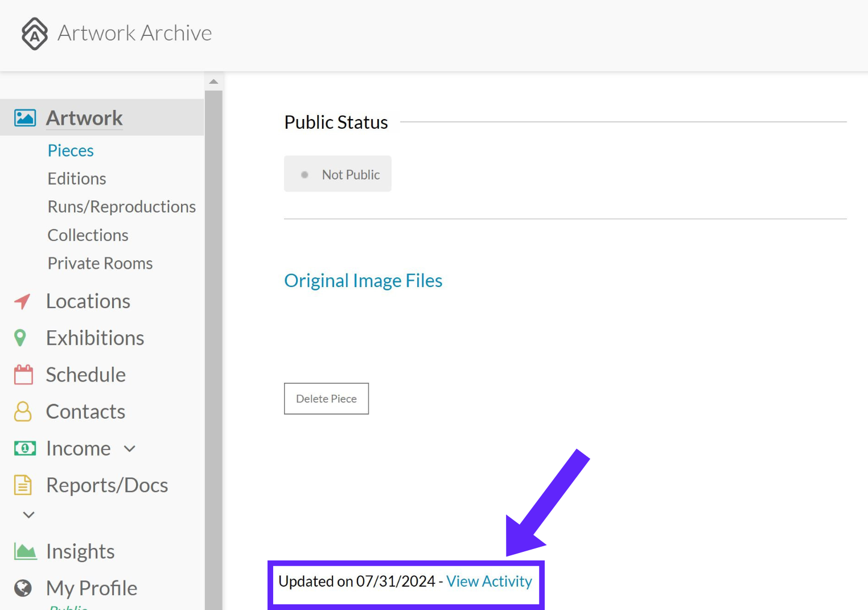The width and height of the screenshot is (868, 610).
Task: Expand the chevron below Reports/Docs
Action: tap(28, 515)
